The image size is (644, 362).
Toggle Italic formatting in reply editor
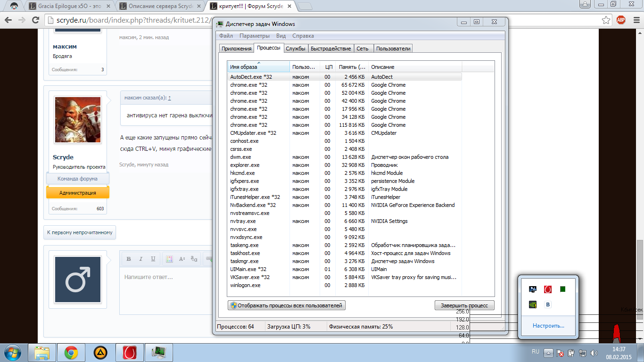tap(140, 259)
